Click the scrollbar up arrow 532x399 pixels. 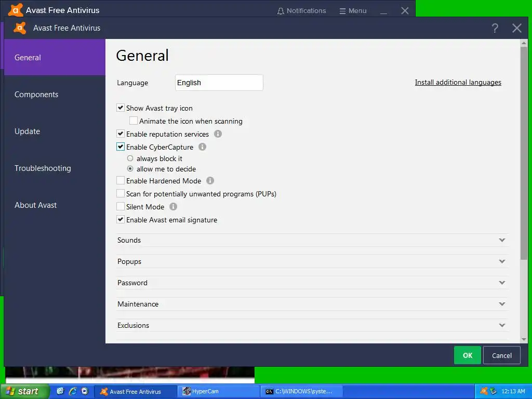pos(524,43)
